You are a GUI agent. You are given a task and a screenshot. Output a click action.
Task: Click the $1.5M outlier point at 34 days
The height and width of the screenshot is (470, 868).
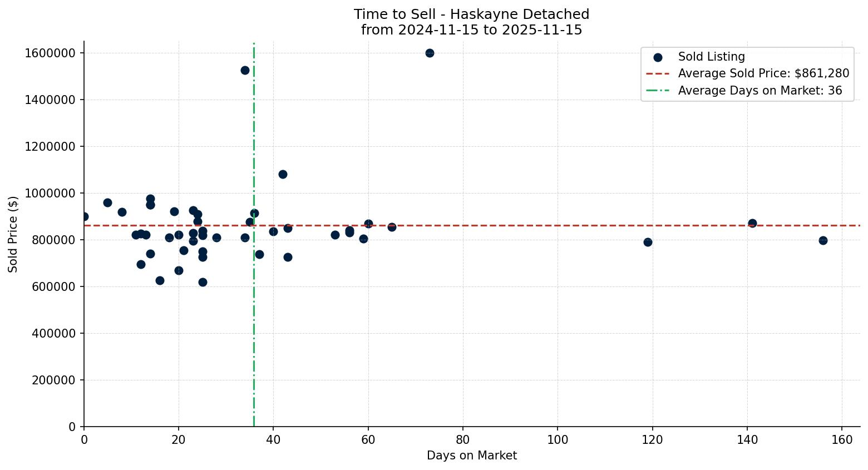coord(244,70)
